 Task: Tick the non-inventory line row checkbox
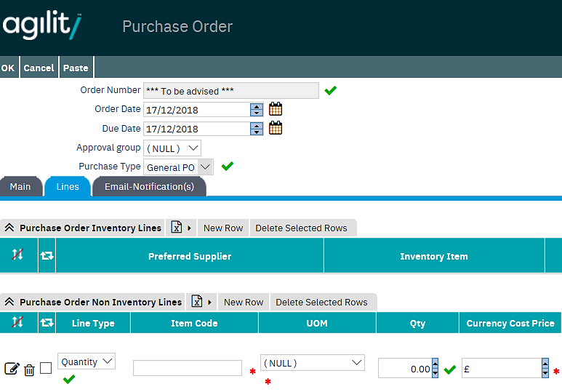click(46, 368)
